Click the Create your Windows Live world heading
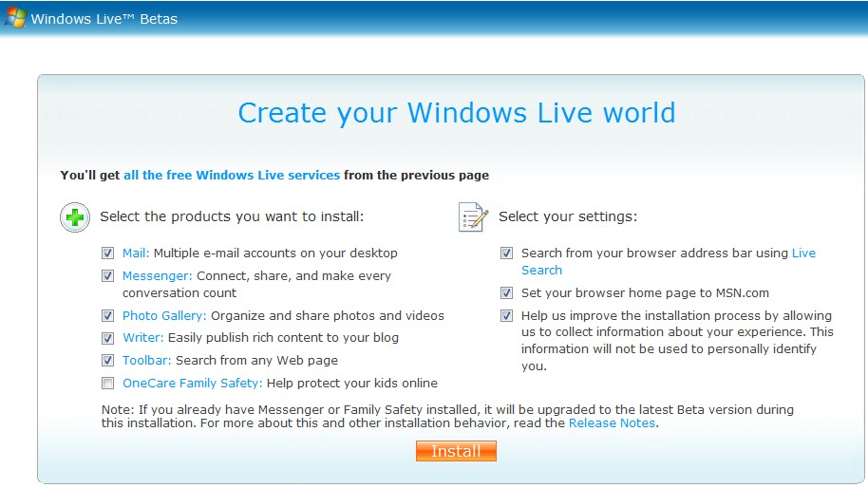This screenshot has height=488, width=868. [457, 113]
